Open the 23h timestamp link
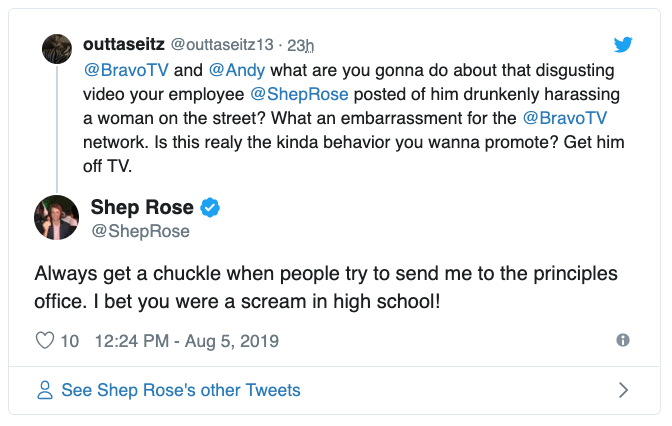 click(300, 45)
